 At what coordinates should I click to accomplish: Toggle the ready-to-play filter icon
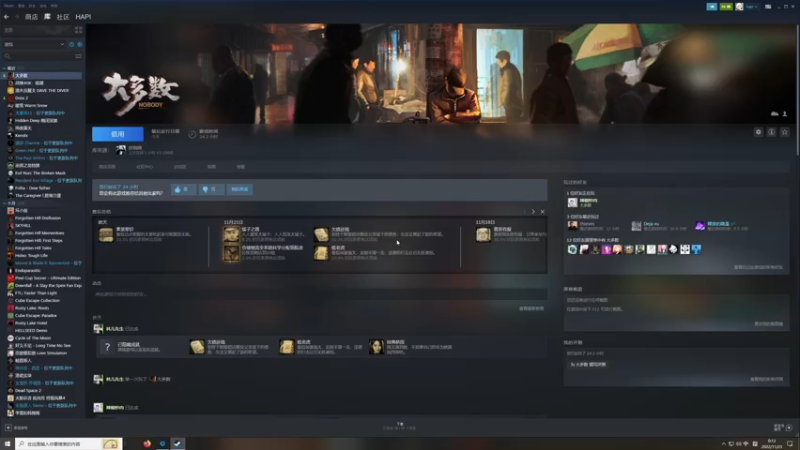pos(80,44)
